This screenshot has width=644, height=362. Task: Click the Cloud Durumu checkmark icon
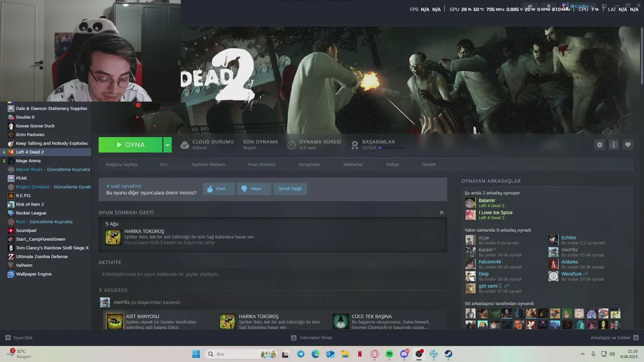[x=185, y=145]
